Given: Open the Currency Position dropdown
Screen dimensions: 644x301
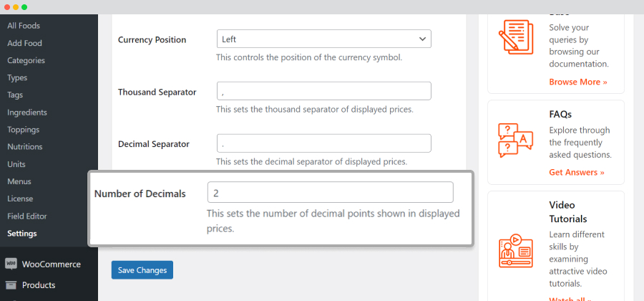Looking at the screenshot, I should coord(324,39).
